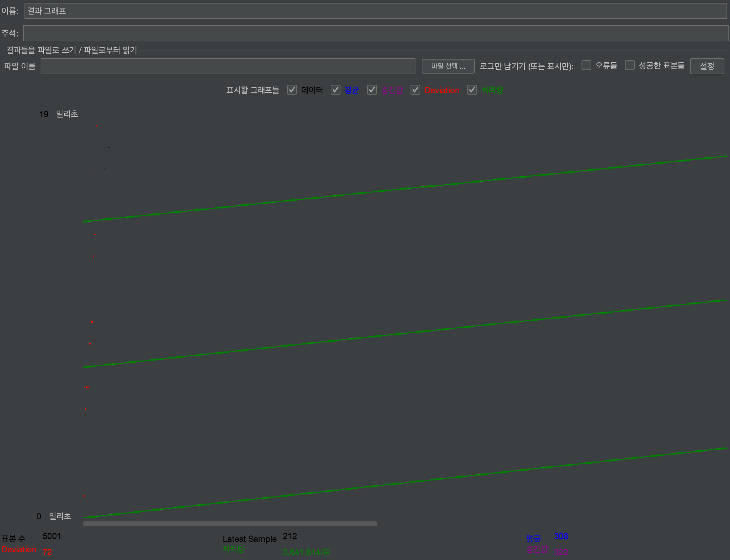Click the Latest Sample value 212
The width and height of the screenshot is (730, 560).
pyautogui.click(x=290, y=536)
